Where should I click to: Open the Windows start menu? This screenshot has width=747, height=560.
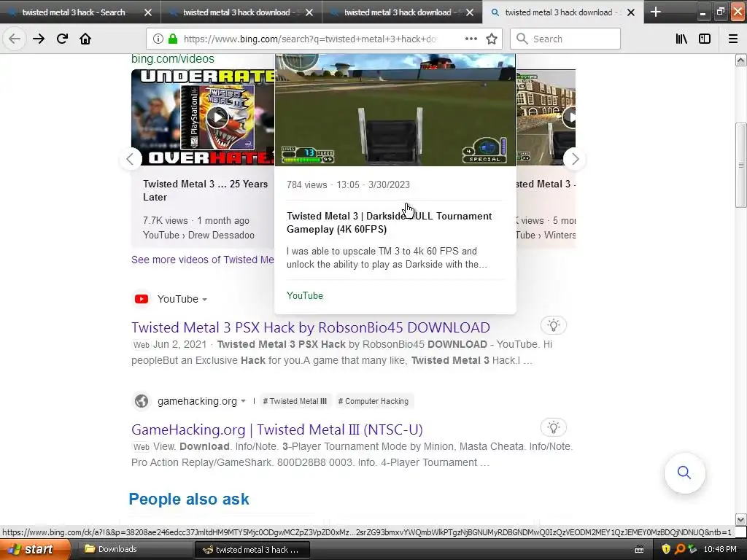tap(35, 549)
